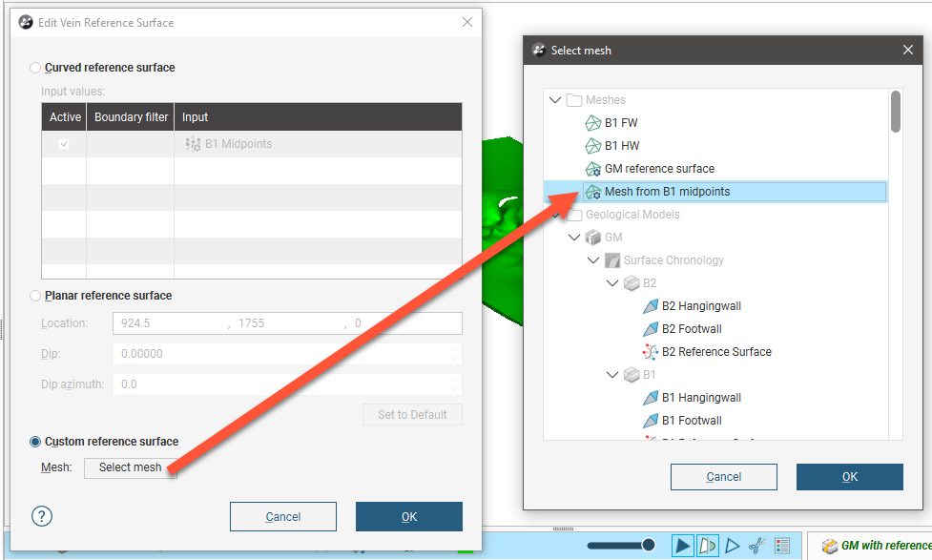
Task: Open the legend list icon in bottom toolbar
Action: pyautogui.click(x=782, y=546)
